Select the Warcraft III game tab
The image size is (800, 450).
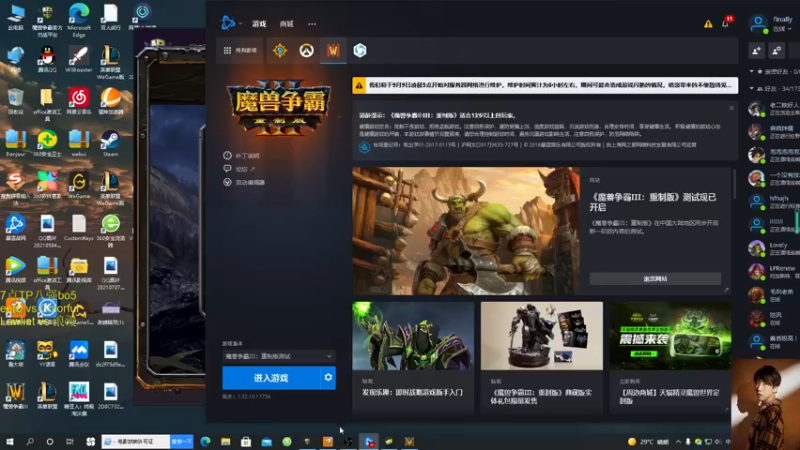point(333,50)
